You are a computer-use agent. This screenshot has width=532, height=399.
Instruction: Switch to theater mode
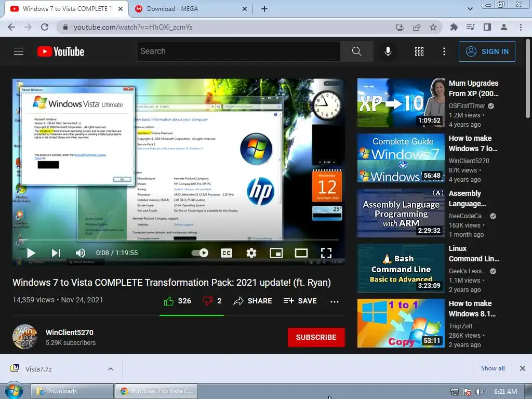pos(301,253)
